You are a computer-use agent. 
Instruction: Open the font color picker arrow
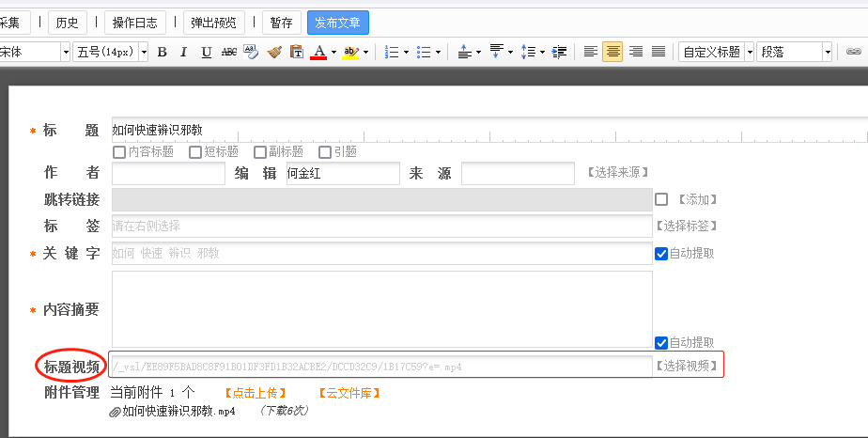333,52
